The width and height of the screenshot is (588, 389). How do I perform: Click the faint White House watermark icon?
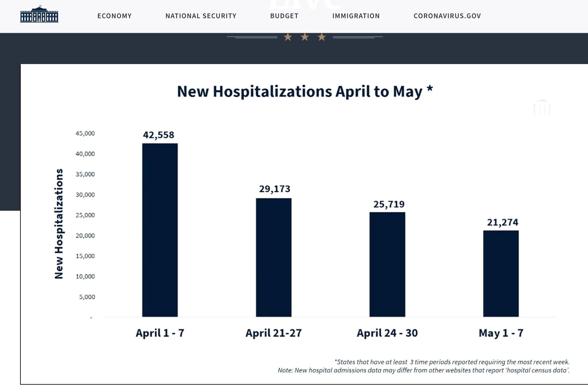point(542,107)
